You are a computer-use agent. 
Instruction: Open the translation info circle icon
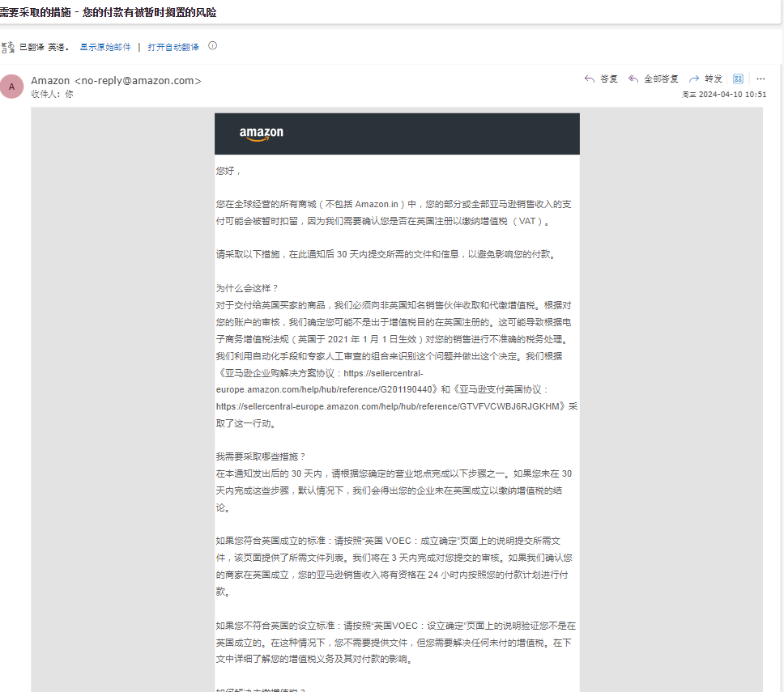pyautogui.click(x=212, y=46)
